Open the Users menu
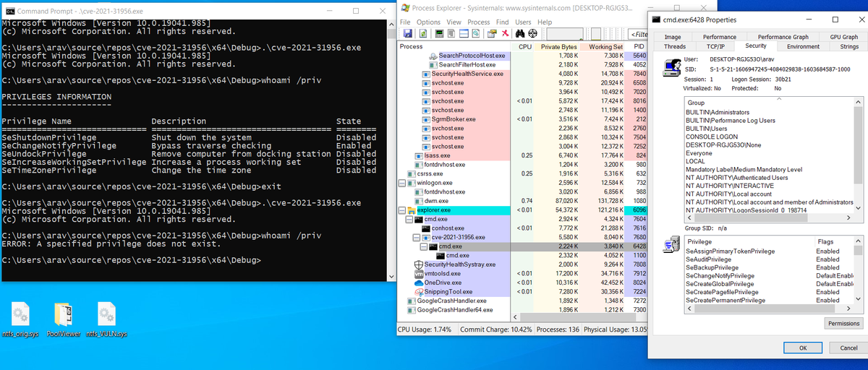This screenshot has width=868, height=370. click(x=523, y=22)
